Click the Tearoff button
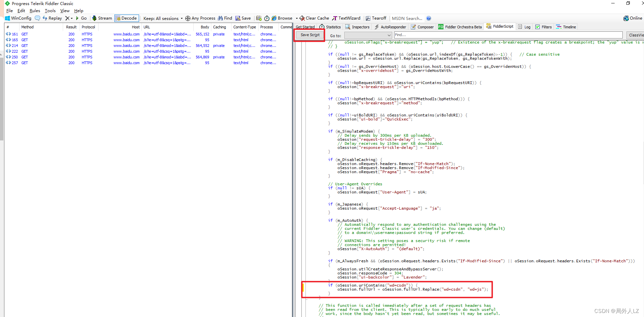 click(376, 18)
